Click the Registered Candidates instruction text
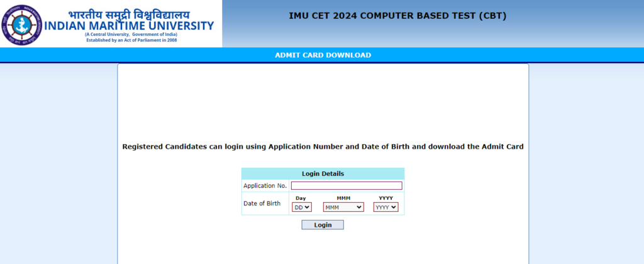 click(x=323, y=147)
